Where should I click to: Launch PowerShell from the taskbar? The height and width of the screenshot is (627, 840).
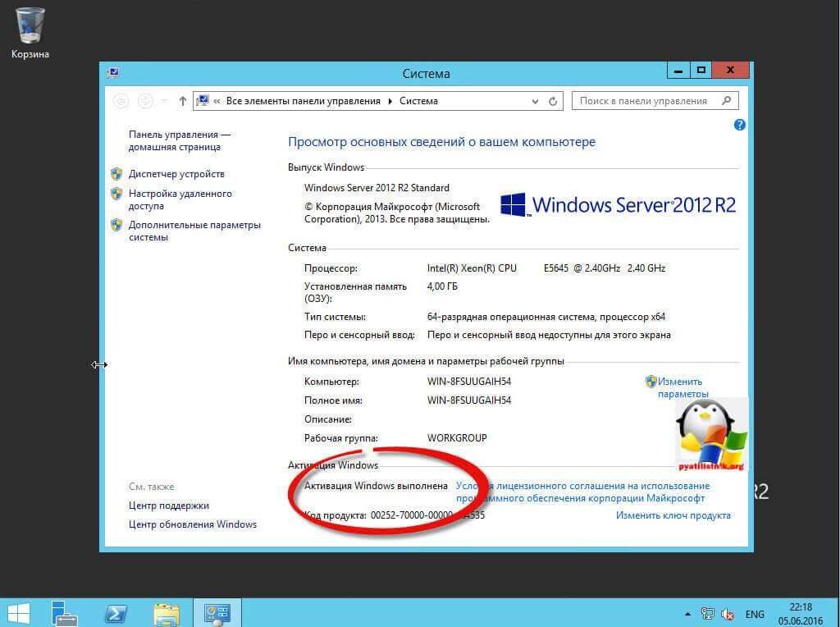click(116, 613)
